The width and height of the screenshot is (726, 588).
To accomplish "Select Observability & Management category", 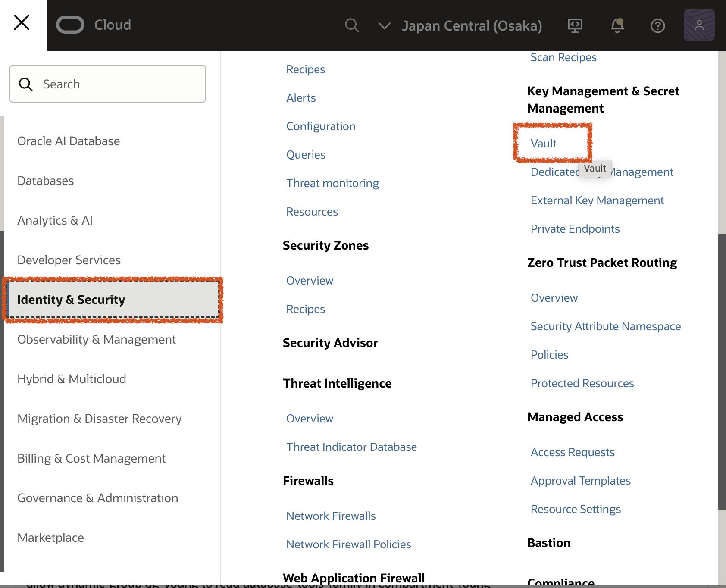I will click(x=97, y=339).
